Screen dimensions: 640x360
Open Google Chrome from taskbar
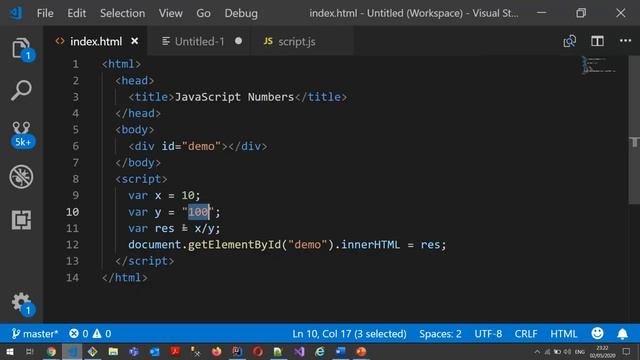[x=51, y=351]
